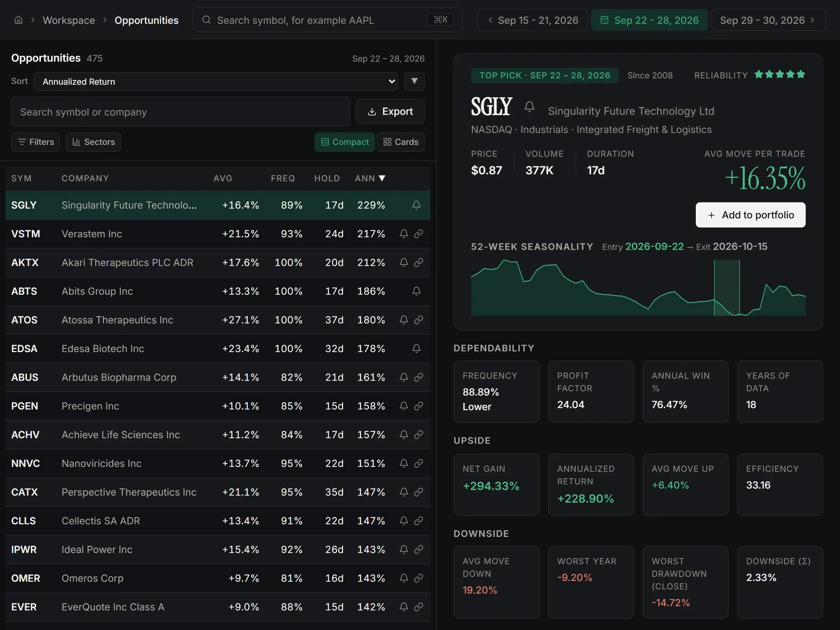Switch to Compact view
The height and width of the screenshot is (630, 840).
click(x=344, y=142)
